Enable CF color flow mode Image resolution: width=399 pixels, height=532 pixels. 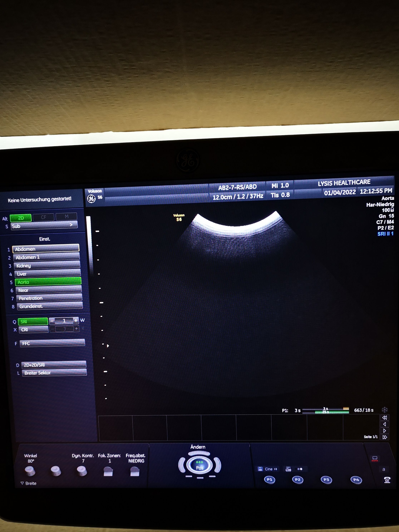point(44,217)
